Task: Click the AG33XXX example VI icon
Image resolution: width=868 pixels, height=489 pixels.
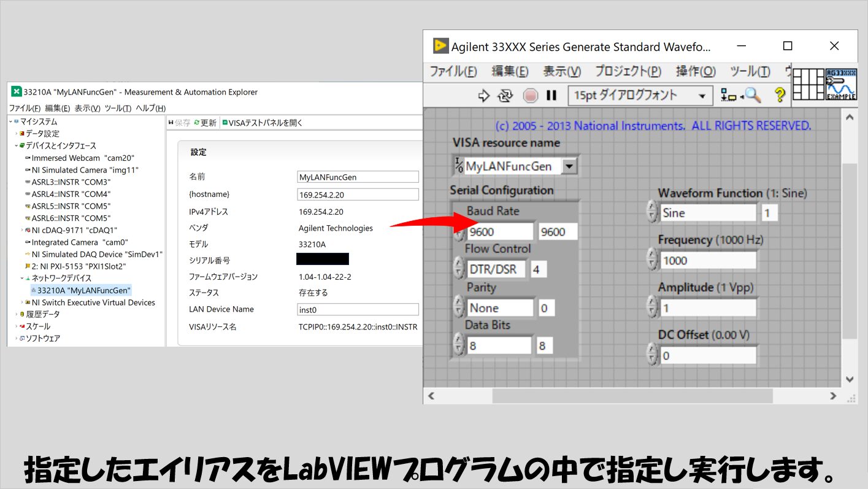Action: (841, 84)
